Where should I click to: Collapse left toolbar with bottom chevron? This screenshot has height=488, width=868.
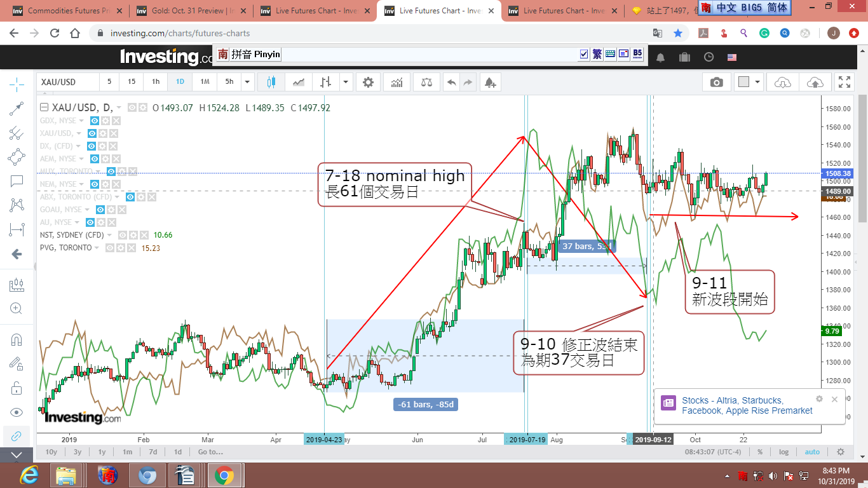point(17,455)
